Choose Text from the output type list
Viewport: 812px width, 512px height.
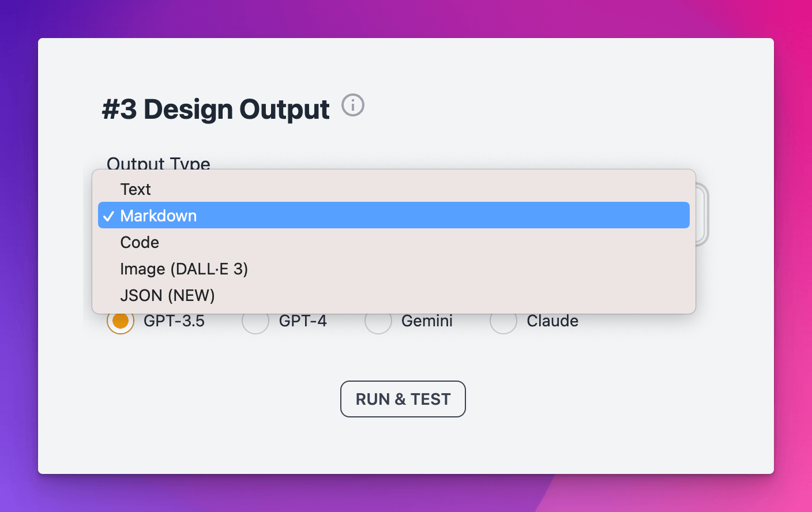pyautogui.click(x=394, y=189)
